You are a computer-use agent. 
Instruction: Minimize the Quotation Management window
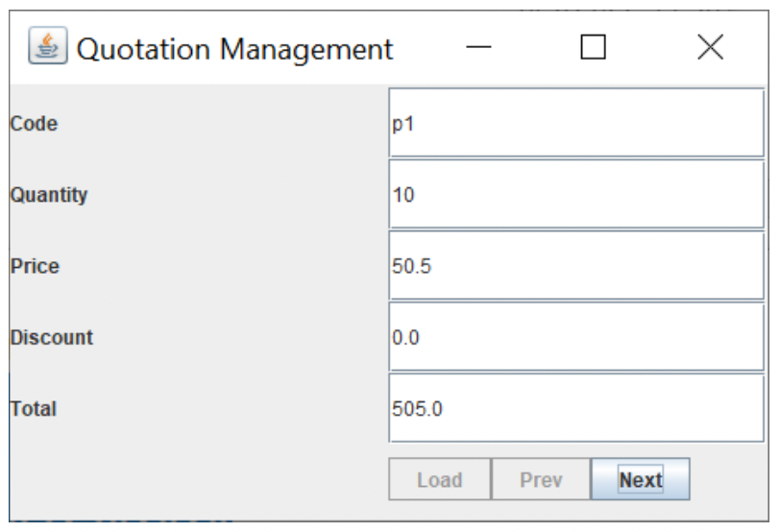[x=478, y=47]
